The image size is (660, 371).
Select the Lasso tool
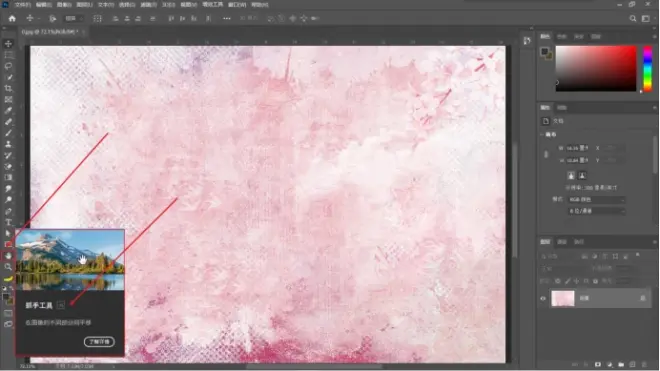(8, 66)
